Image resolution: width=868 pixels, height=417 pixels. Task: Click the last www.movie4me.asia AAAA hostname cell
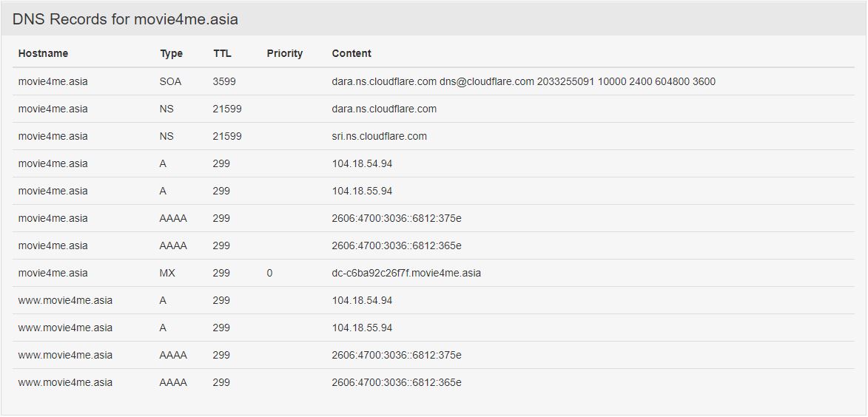coord(65,383)
